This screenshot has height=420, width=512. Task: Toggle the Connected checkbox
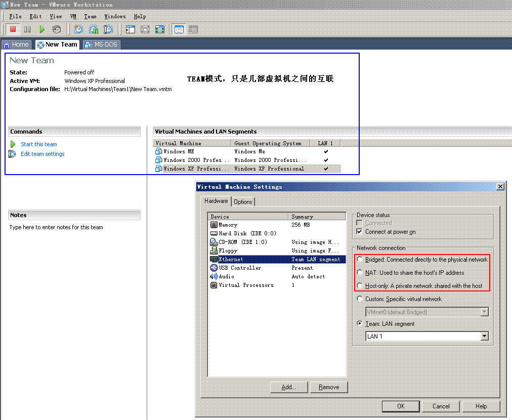[360, 223]
